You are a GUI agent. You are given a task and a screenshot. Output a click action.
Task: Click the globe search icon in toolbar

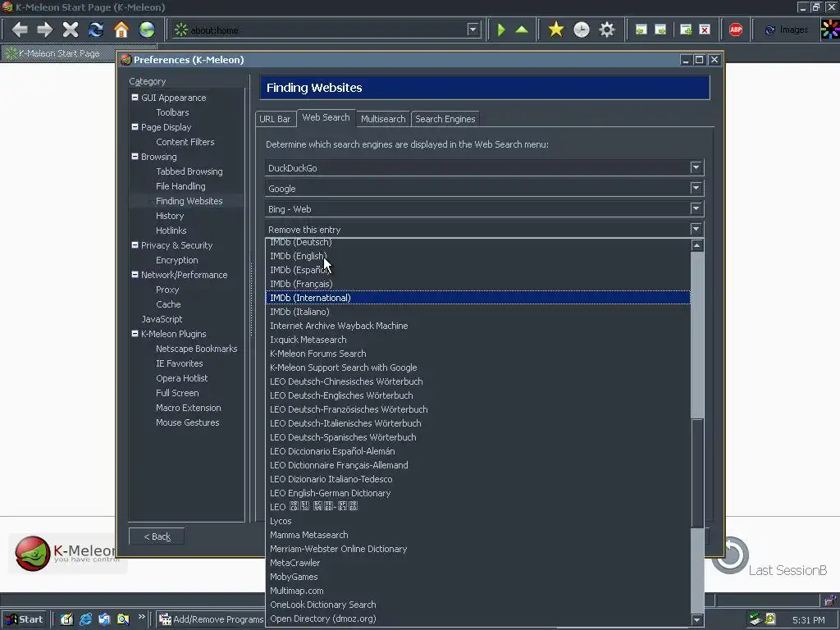coord(147,30)
